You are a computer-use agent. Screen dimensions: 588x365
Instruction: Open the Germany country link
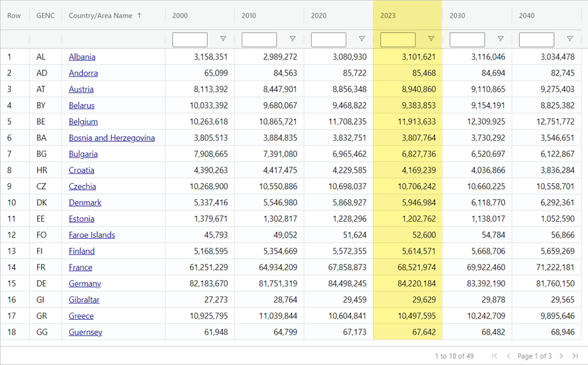85,283
